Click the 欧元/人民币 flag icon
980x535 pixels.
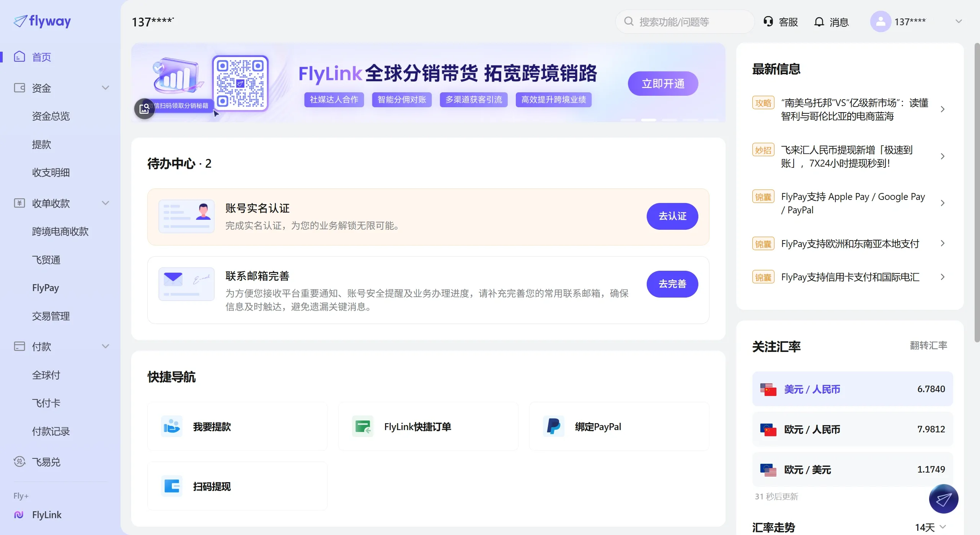768,429
